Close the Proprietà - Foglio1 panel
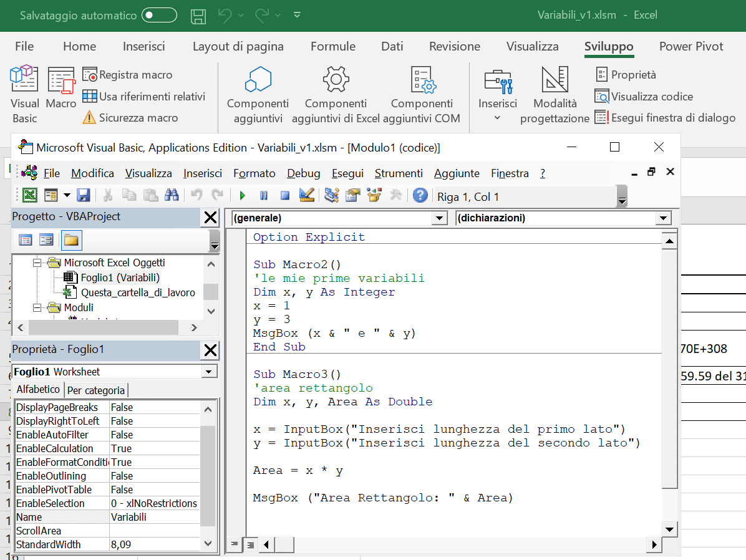 (210, 350)
